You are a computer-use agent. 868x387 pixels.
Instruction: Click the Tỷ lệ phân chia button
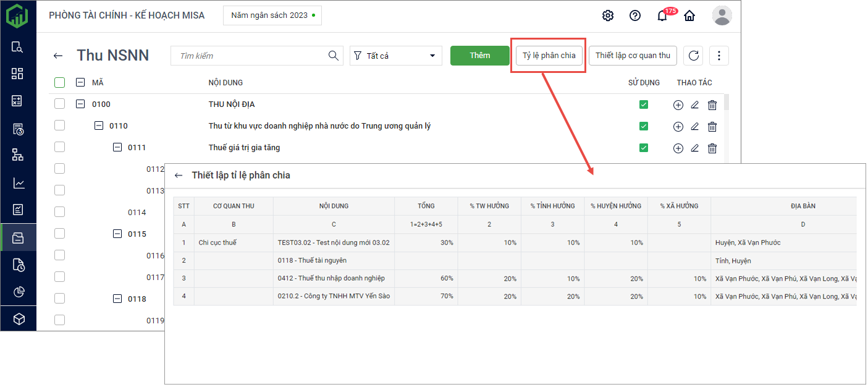pos(549,56)
